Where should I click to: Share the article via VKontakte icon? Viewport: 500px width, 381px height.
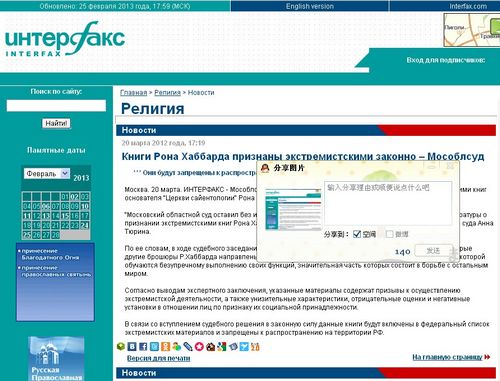132,347
